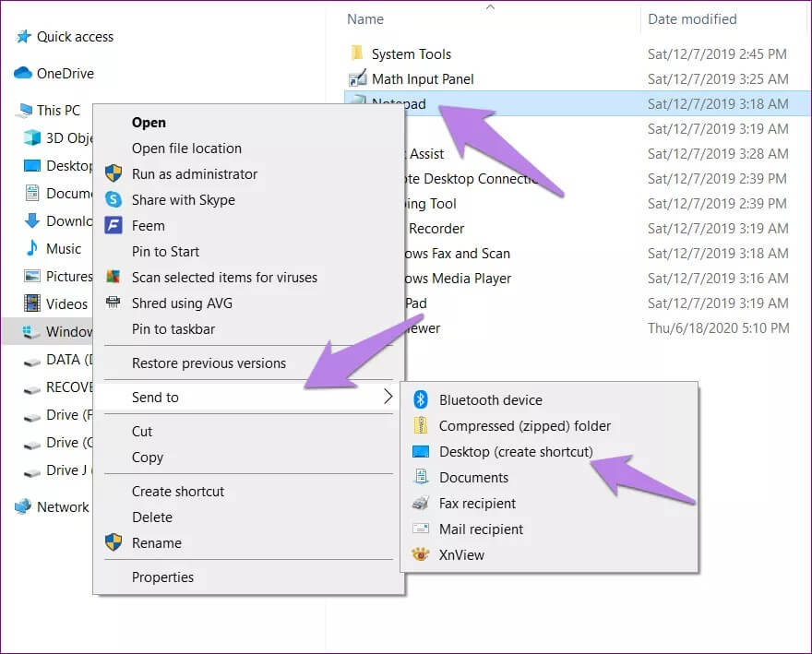Select Windows Media Player entry

tap(458, 279)
